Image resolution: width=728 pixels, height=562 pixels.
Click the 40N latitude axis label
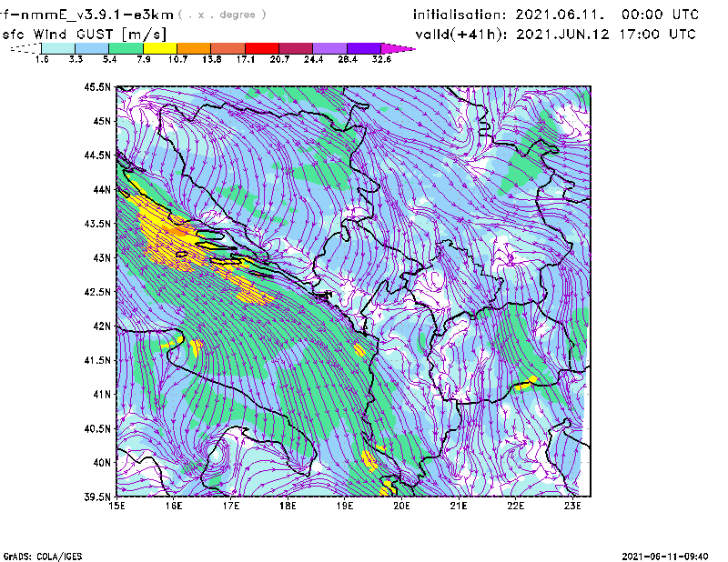tap(102, 463)
